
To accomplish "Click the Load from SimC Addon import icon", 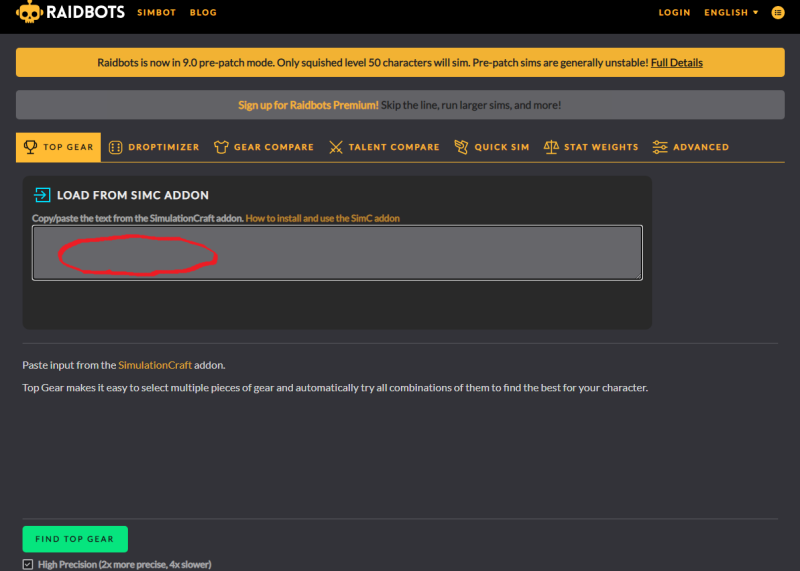I will tap(42, 195).
